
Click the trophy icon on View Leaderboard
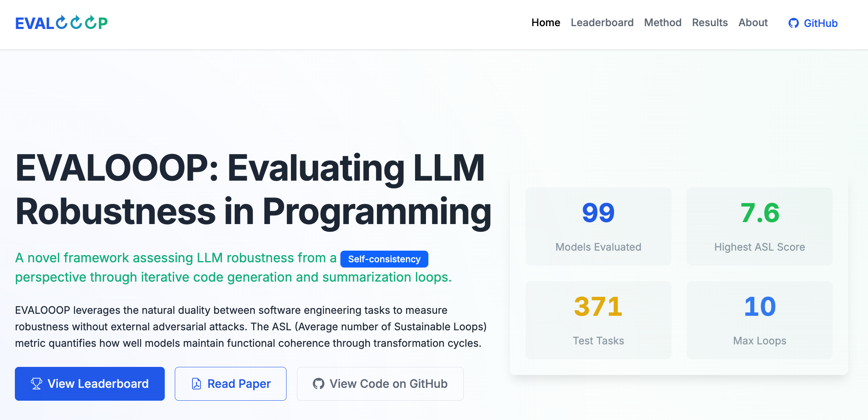point(36,384)
